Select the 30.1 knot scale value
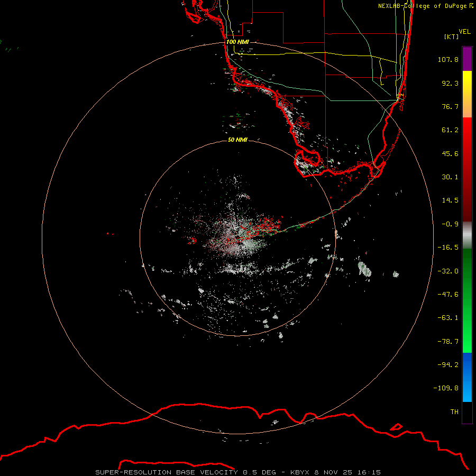Screen dimensions: 476x476 [450, 177]
